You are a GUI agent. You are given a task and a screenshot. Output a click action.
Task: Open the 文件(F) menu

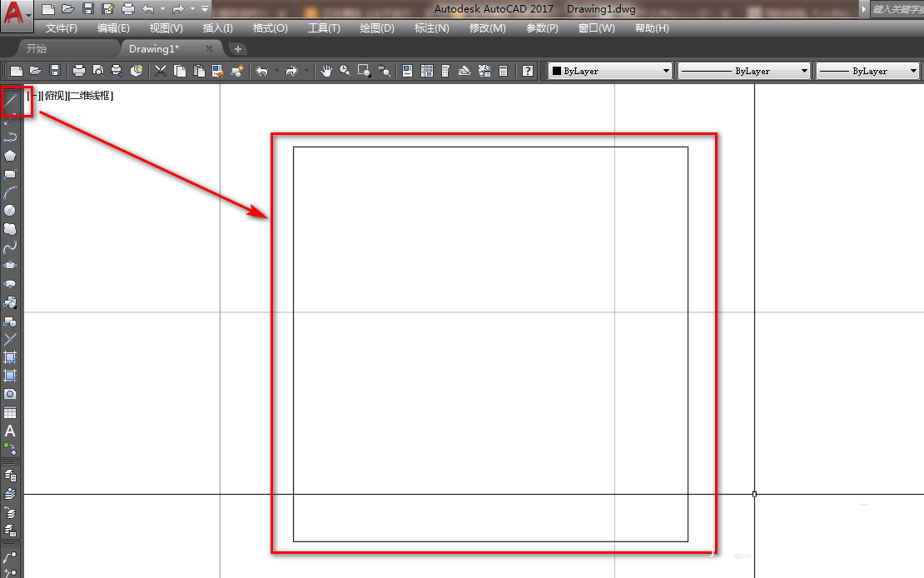pos(62,28)
